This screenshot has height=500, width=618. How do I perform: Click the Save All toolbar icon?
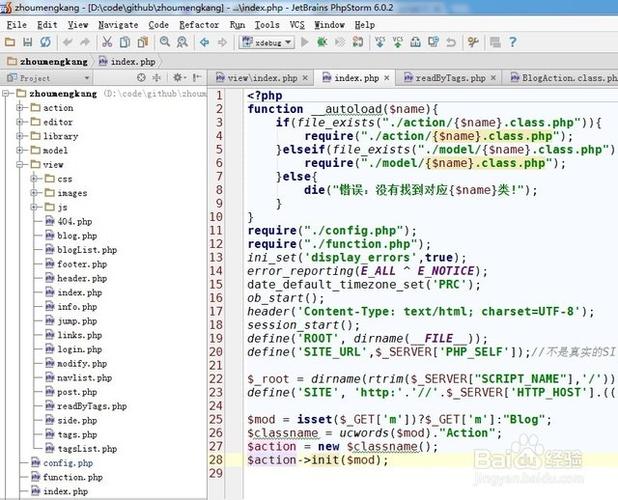pos(28,42)
